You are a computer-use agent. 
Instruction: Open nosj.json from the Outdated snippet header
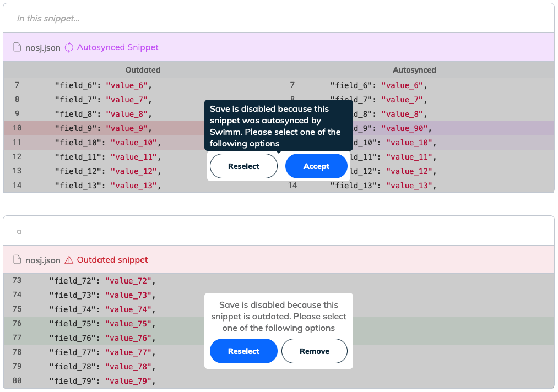(x=43, y=260)
